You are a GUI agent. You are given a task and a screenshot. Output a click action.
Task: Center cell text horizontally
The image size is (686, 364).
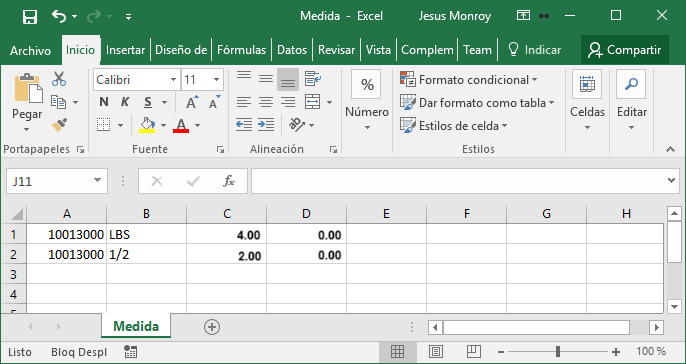[x=266, y=102]
